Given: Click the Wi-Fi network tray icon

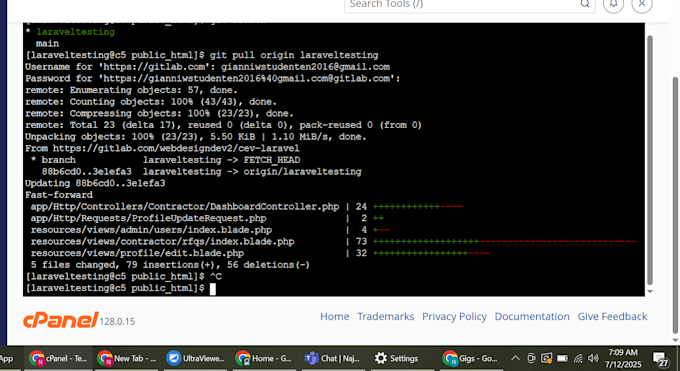Looking at the screenshot, I should (578, 358).
